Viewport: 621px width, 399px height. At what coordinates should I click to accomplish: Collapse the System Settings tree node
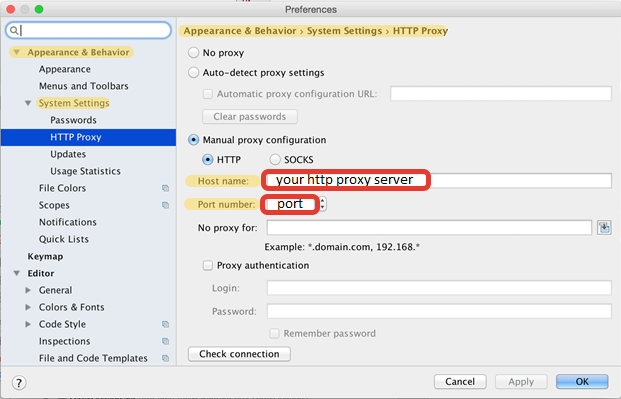pos(28,103)
